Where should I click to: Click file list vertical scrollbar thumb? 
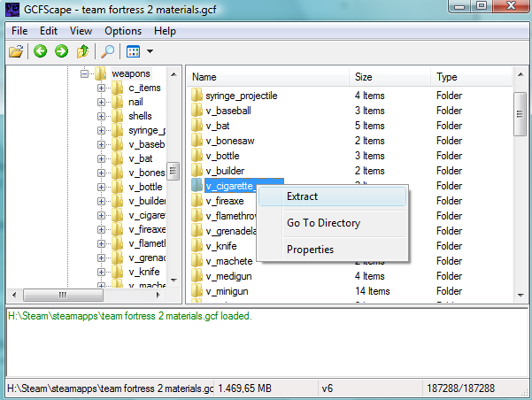(x=520, y=114)
